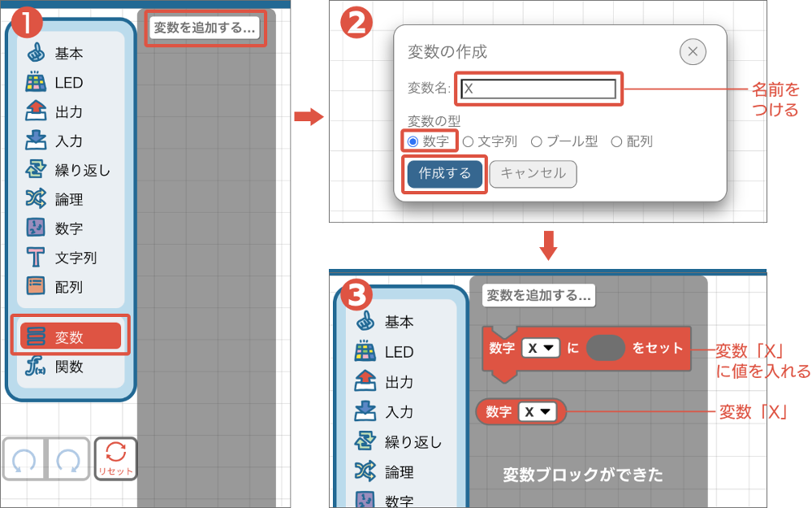Click the redo arrow button
The image size is (812, 508).
(x=68, y=459)
